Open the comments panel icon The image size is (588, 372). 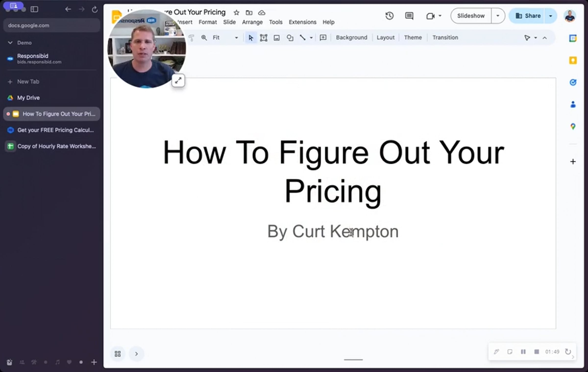tap(409, 16)
